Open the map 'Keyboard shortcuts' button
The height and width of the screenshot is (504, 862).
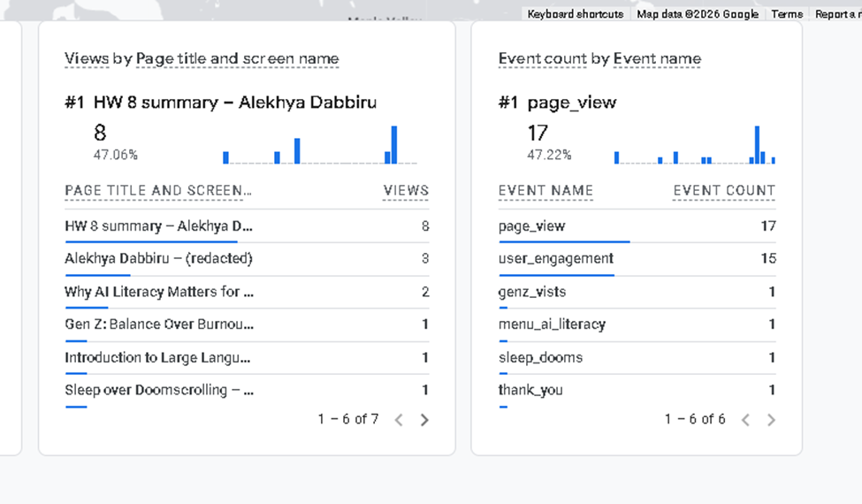tap(575, 14)
